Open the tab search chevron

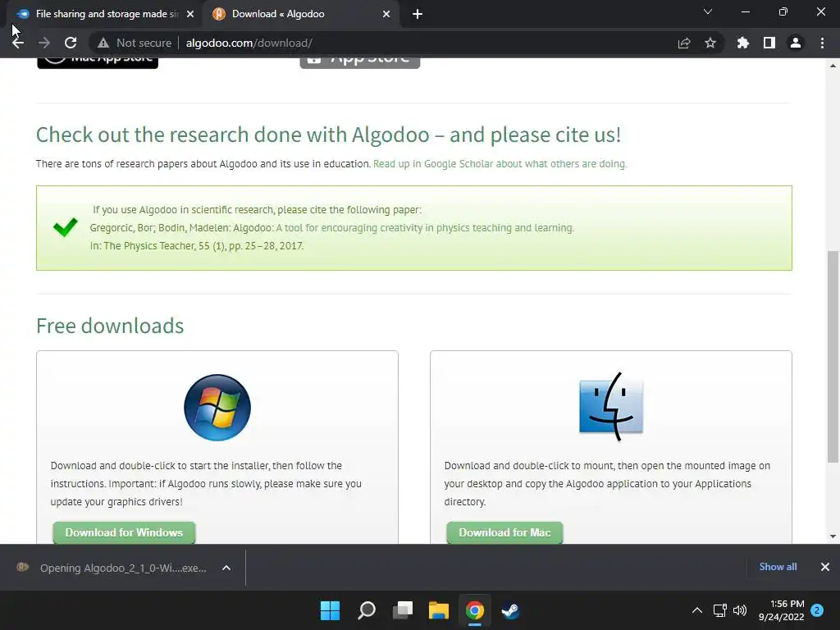[708, 11]
